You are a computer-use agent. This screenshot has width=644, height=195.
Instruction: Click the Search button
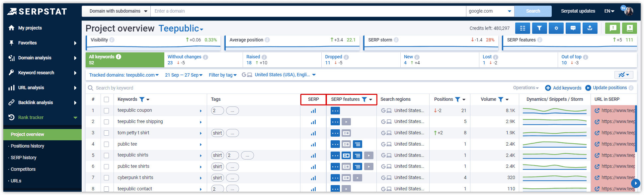click(x=533, y=11)
